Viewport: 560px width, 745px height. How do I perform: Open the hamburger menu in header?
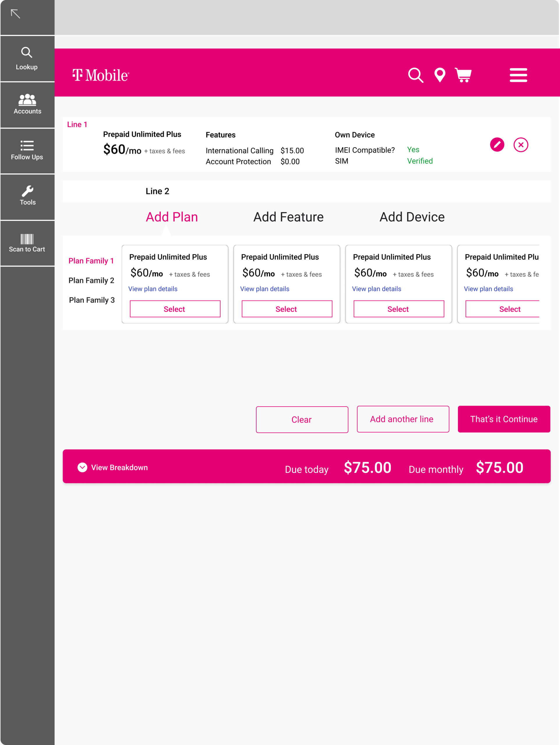(518, 75)
